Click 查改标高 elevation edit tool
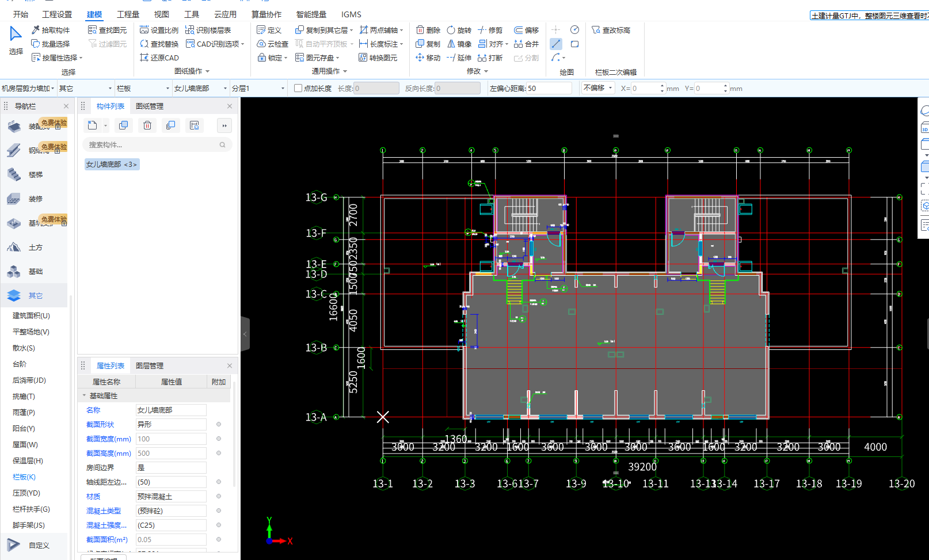This screenshot has width=929, height=560. (611, 30)
